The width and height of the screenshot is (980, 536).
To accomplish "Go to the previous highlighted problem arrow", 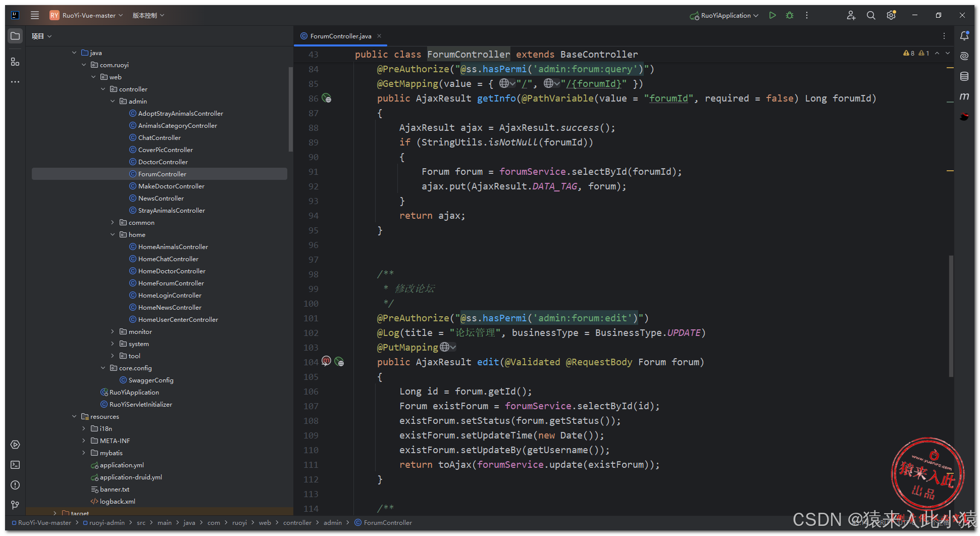I will point(937,53).
